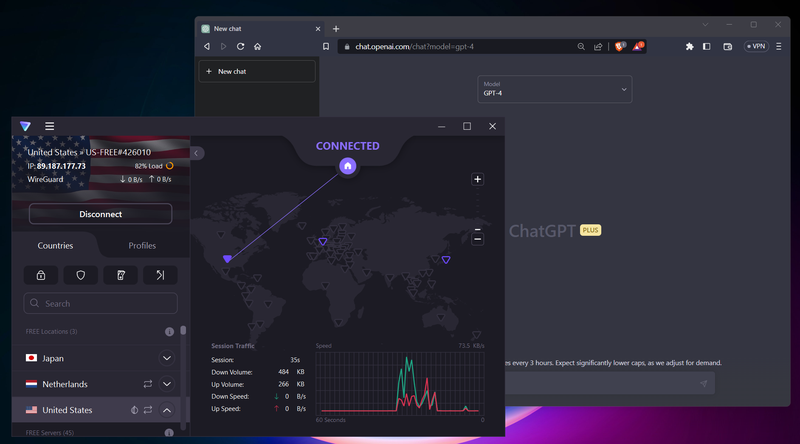Screen dimensions: 800x444
Task: Expand the Netherlands server list
Action: [x=167, y=384]
